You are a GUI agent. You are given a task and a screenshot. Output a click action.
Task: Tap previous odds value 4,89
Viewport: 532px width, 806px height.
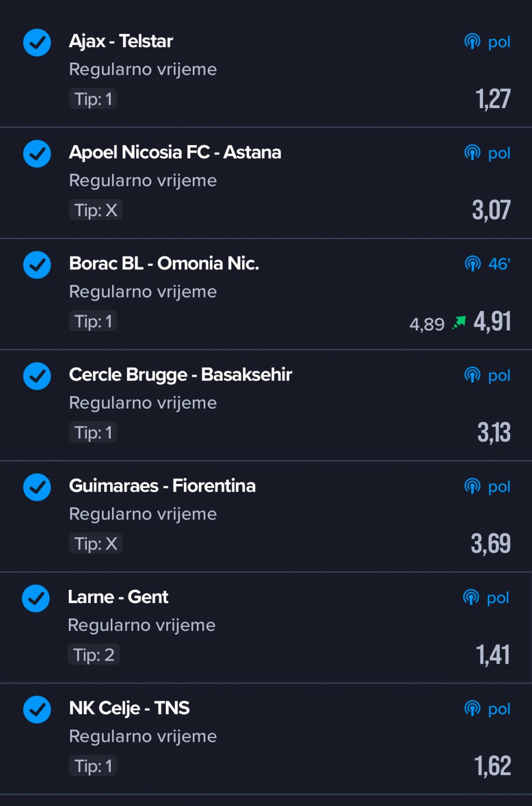point(427,324)
